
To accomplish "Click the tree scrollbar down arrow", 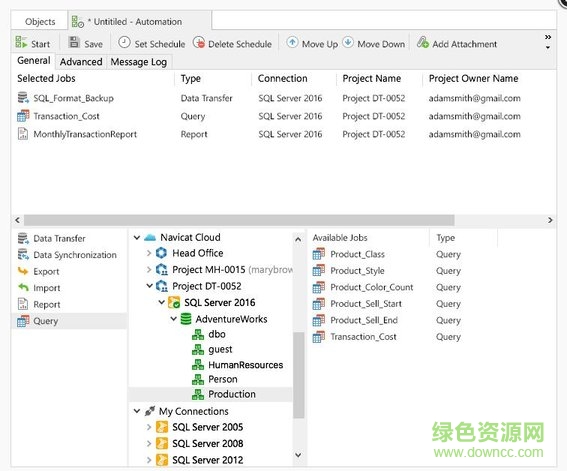I will [298, 455].
